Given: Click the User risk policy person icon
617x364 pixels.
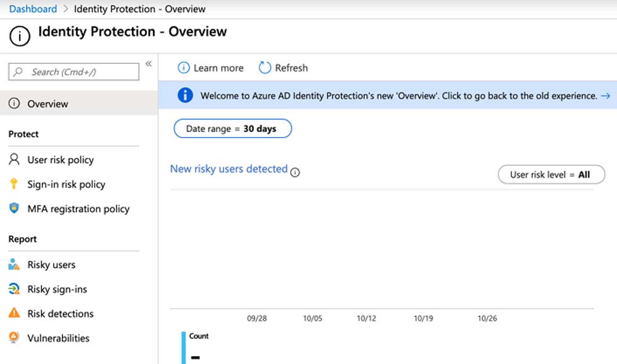Looking at the screenshot, I should point(14,159).
